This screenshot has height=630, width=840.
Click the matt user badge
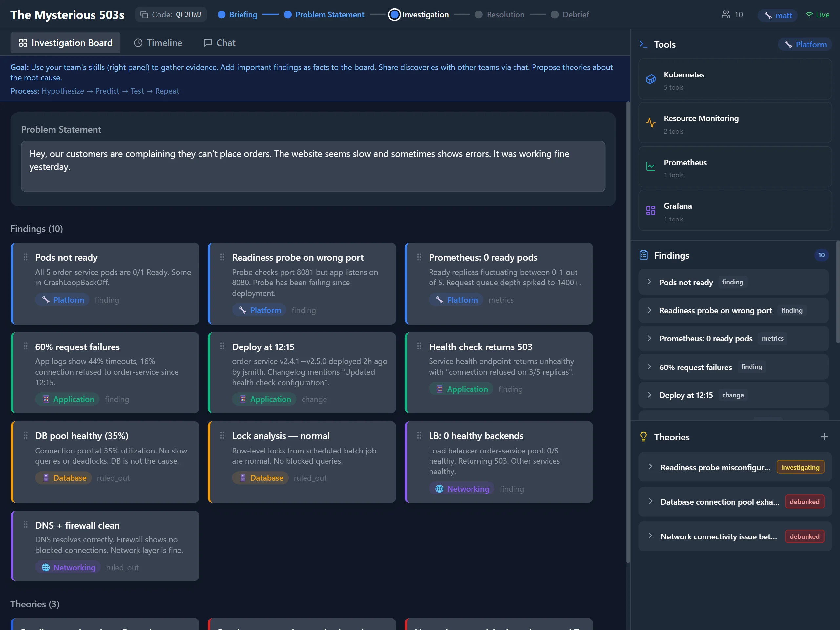tap(777, 15)
